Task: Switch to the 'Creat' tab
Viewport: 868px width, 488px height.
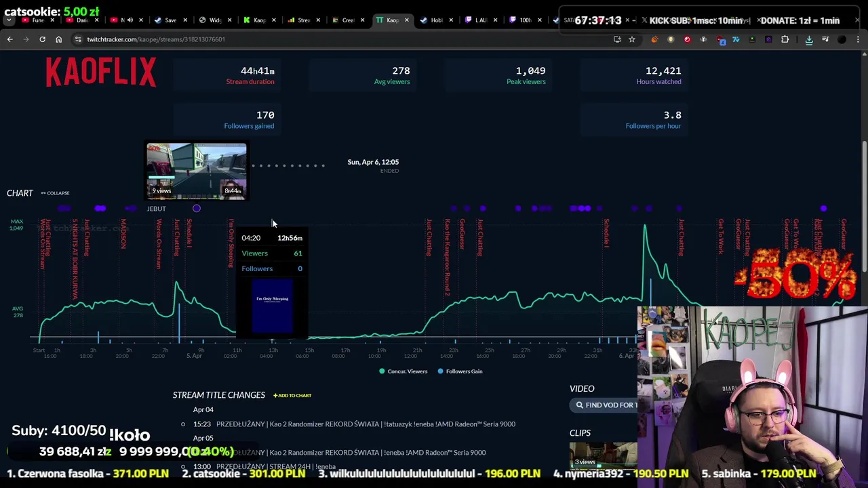Action: pos(347,20)
